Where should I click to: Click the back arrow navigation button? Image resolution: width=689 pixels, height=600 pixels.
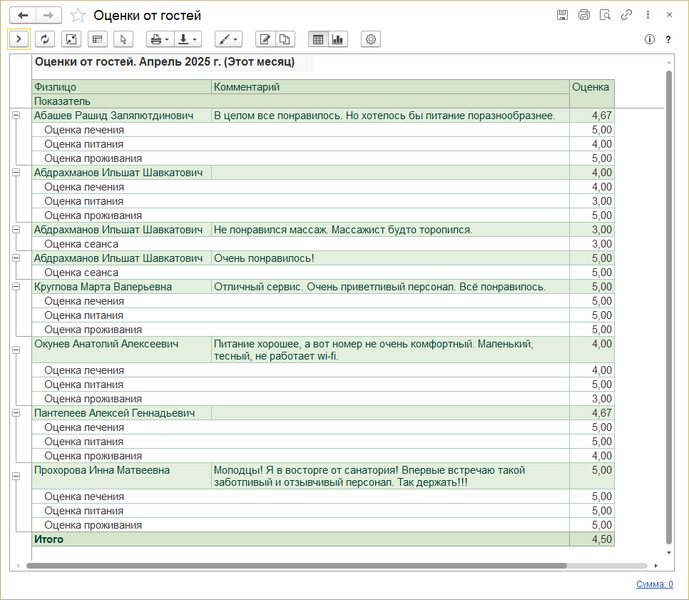[x=22, y=15]
